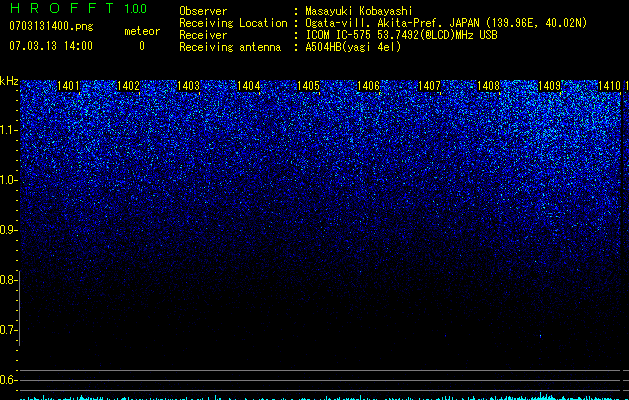The width and height of the screenshot is (629, 400).
Task: Click the Receiving antenna label
Action: [x=230, y=47]
